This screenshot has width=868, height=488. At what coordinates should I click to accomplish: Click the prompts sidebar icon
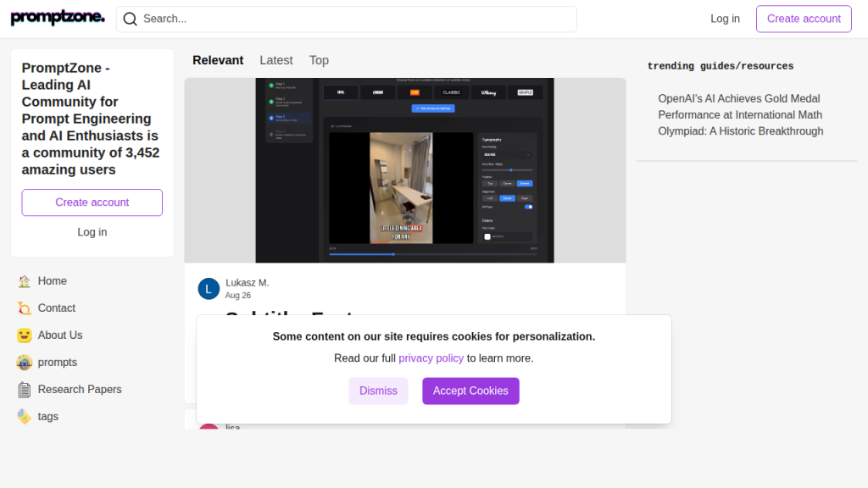(x=24, y=363)
